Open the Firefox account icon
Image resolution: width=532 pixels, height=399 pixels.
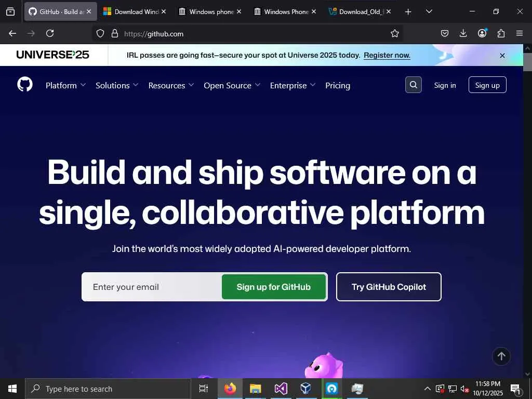[482, 33]
